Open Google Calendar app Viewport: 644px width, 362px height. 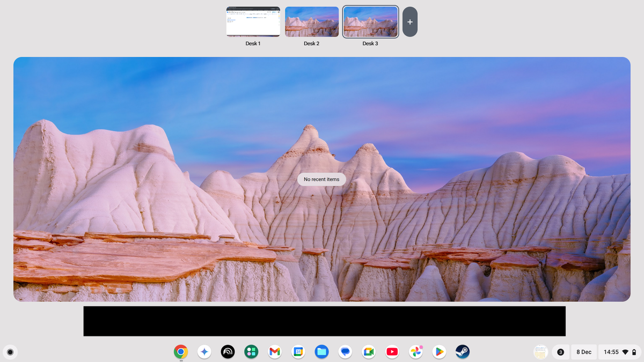(x=298, y=352)
